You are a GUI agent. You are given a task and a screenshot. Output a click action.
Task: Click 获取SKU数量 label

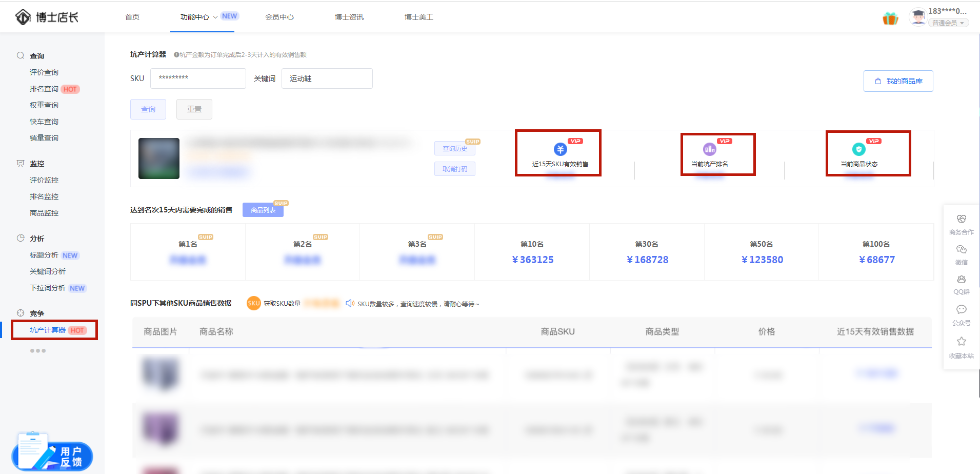tap(282, 304)
